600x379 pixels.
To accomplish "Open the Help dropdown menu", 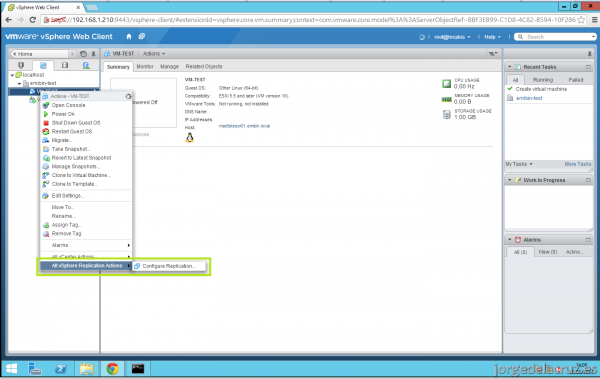I will pyautogui.click(x=492, y=37).
